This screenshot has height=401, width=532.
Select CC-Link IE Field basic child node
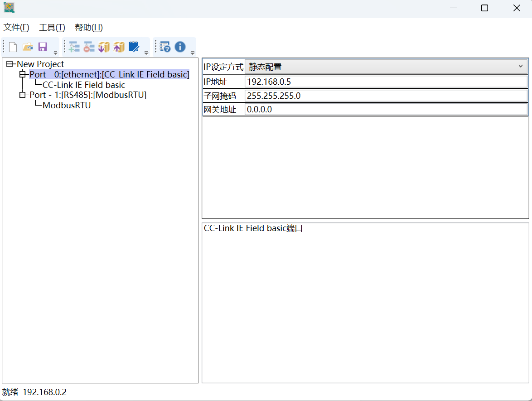point(84,85)
